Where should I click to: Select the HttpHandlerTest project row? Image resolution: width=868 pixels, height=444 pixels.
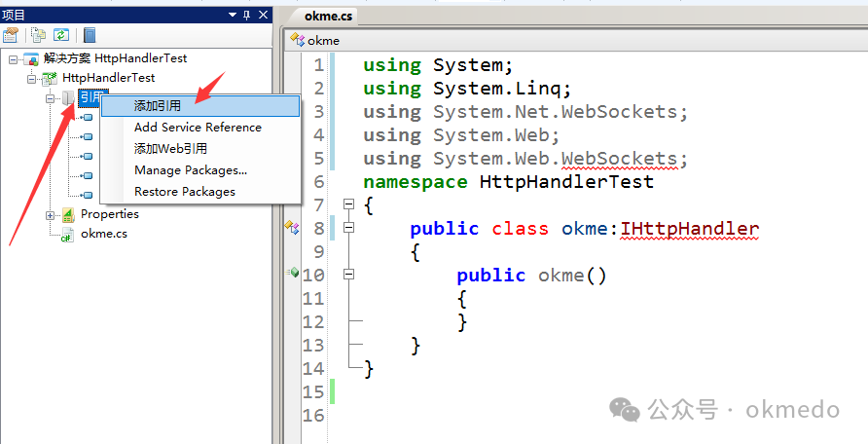[x=109, y=78]
